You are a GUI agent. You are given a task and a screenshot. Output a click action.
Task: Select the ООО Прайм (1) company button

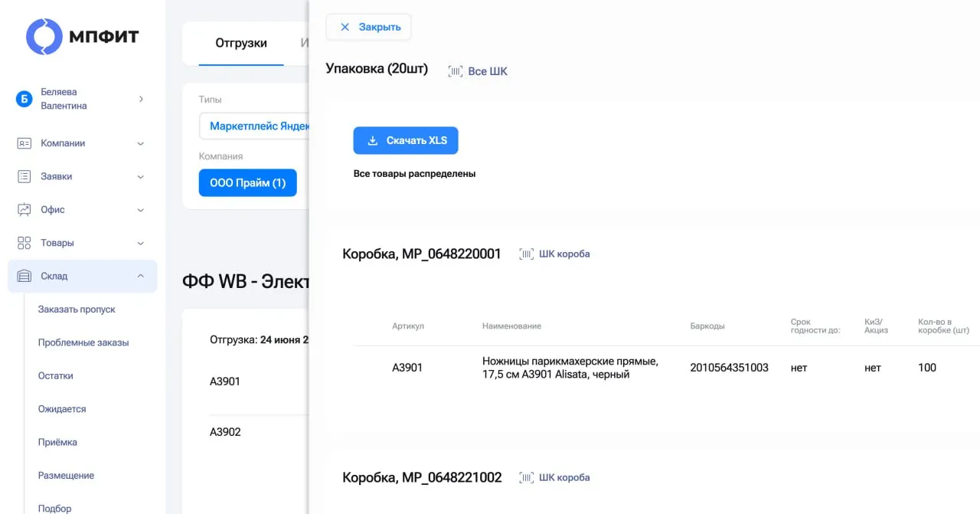(247, 183)
